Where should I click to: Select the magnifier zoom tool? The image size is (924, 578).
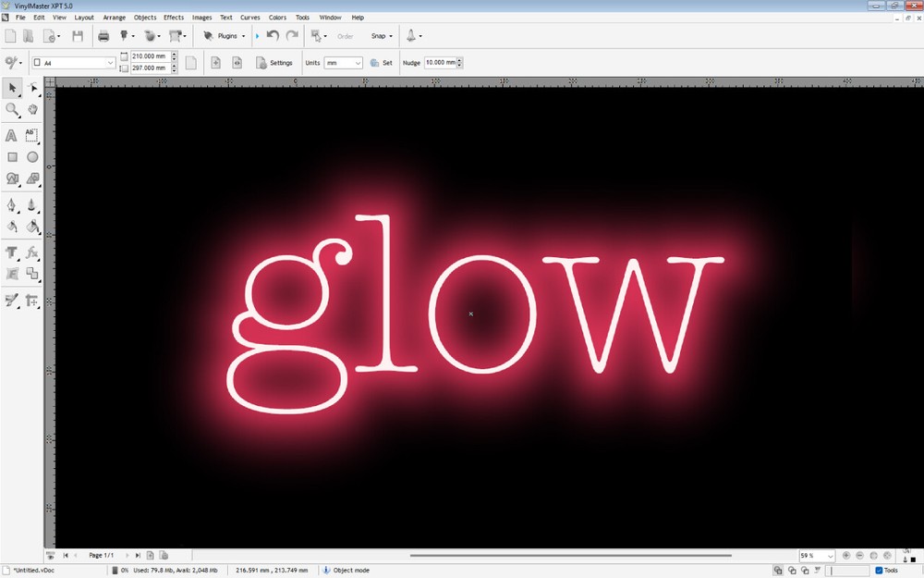12,109
